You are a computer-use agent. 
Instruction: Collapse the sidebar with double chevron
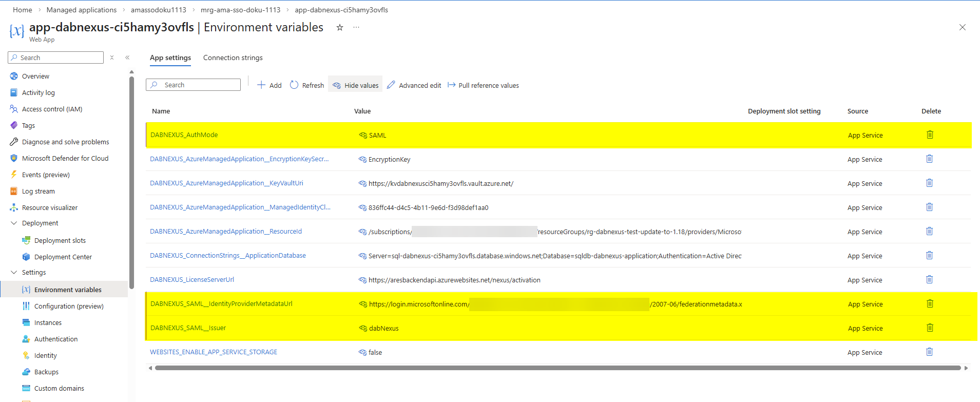tap(127, 58)
